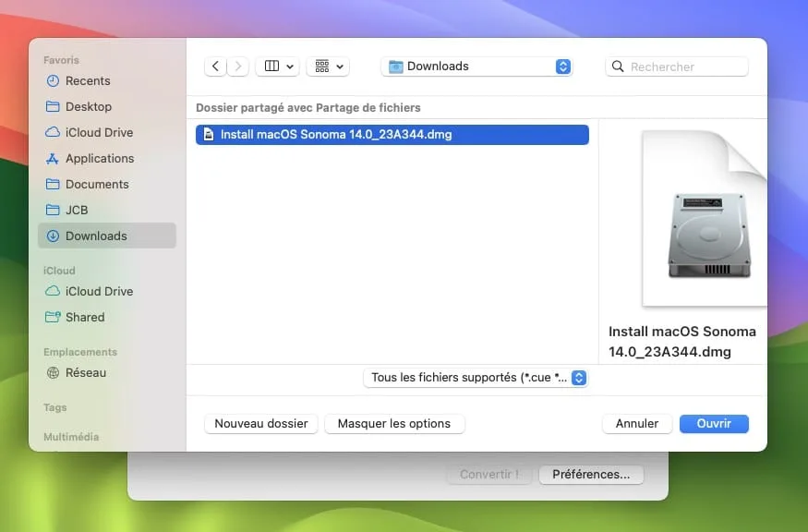Open Applications in the sidebar

point(107,159)
